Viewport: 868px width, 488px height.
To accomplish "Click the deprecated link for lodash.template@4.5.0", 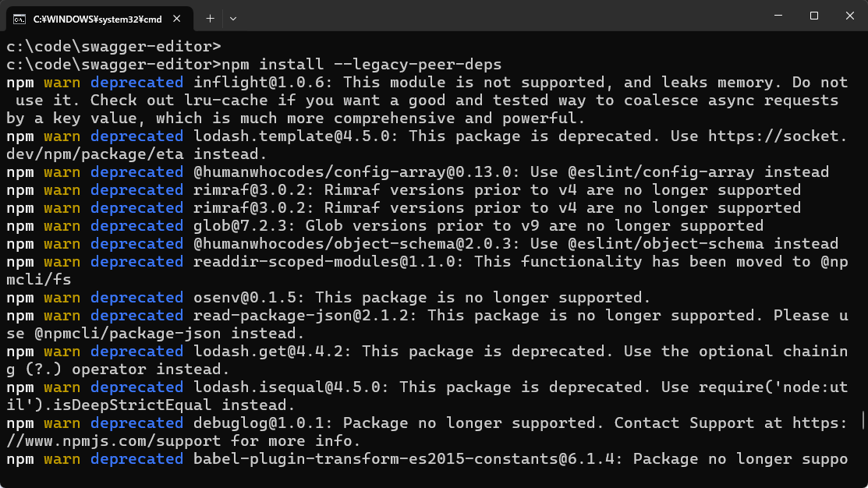I will (x=136, y=136).
